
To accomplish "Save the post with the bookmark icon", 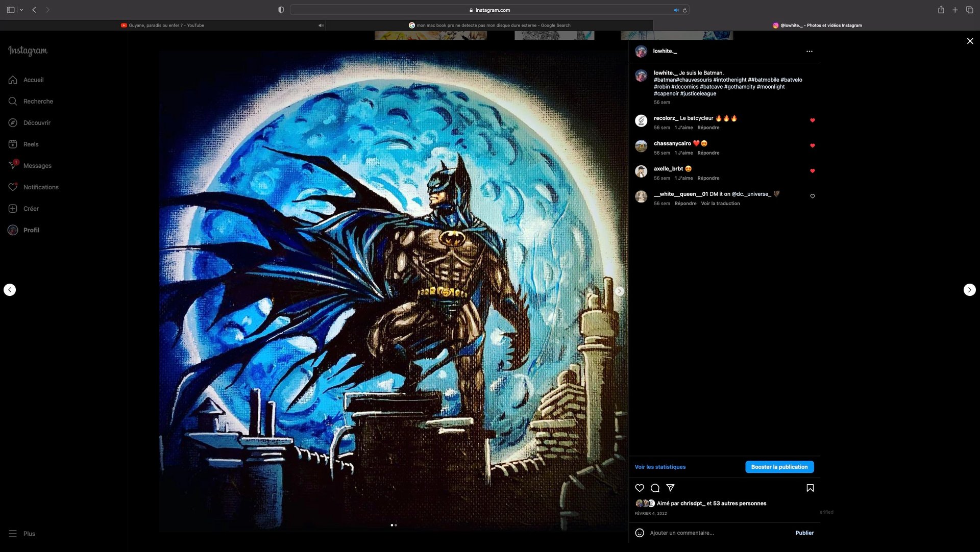I will pos(810,488).
